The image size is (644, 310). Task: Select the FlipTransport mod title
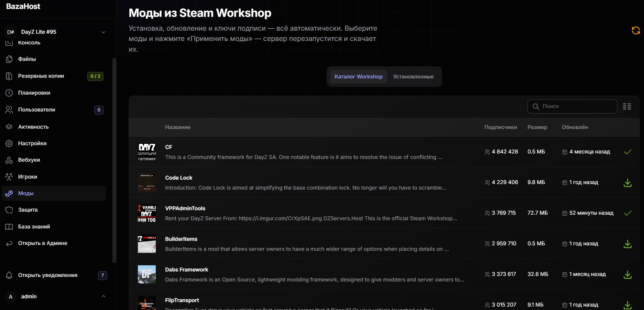coord(182,300)
